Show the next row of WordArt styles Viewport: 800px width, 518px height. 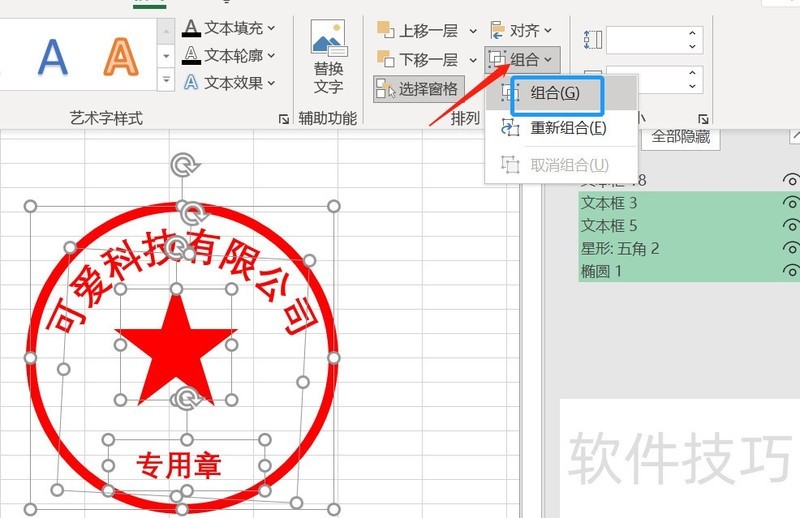click(166, 56)
